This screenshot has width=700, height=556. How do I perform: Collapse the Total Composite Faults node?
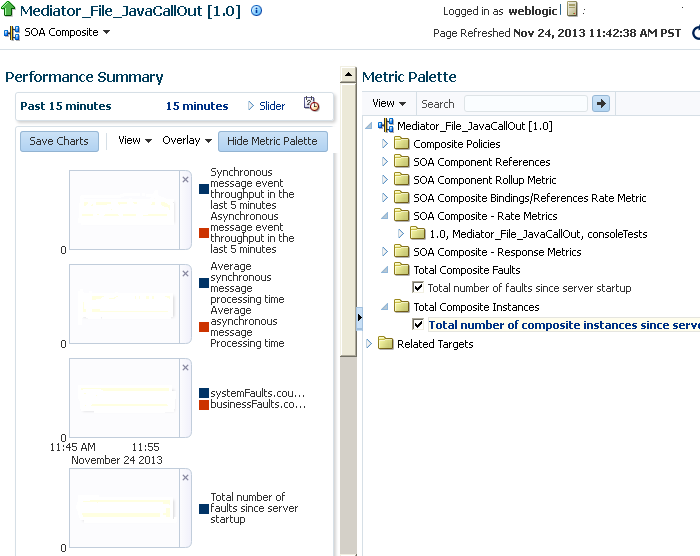click(384, 270)
